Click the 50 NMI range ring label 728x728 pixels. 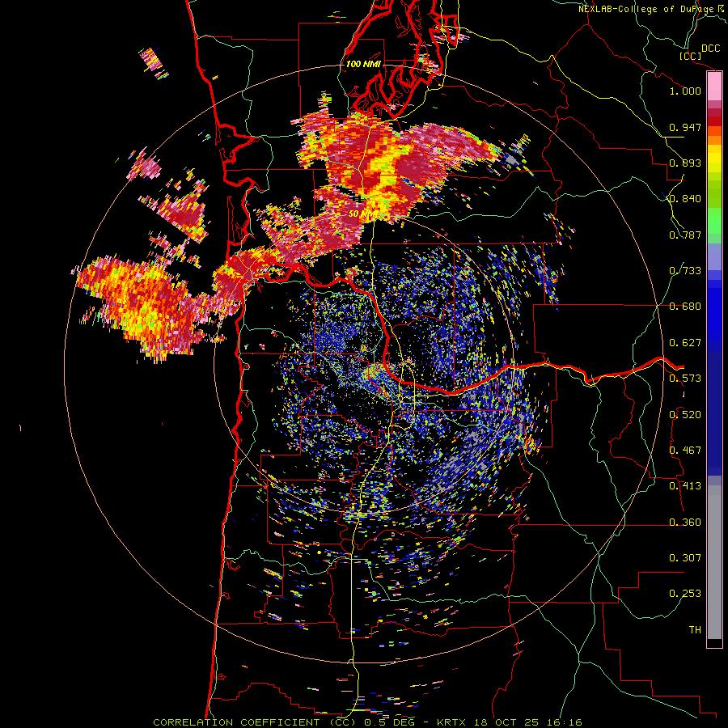(362, 214)
